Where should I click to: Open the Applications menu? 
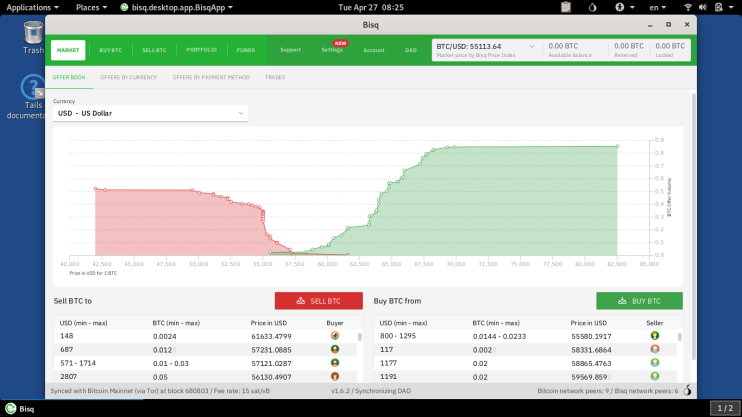tap(32, 7)
